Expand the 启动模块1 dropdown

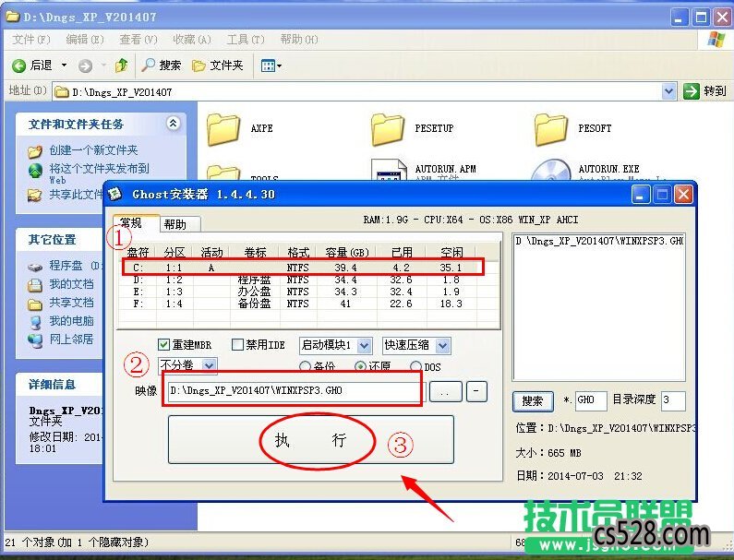click(365, 346)
